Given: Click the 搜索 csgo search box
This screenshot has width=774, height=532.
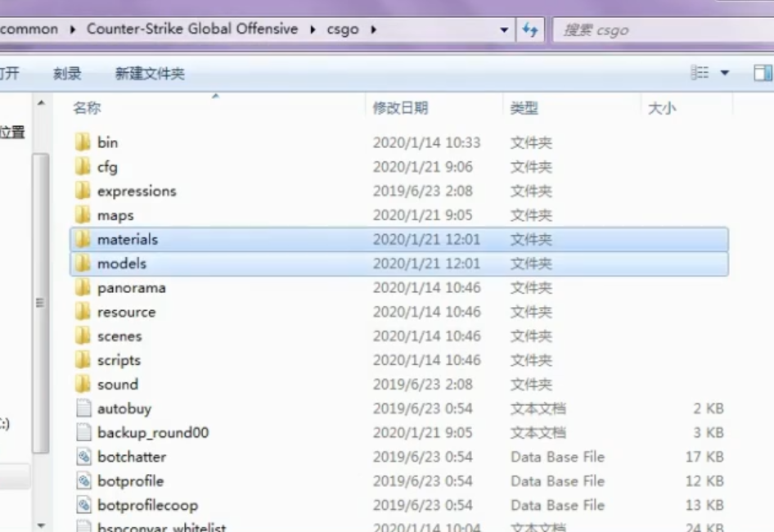Looking at the screenshot, I should click(663, 30).
